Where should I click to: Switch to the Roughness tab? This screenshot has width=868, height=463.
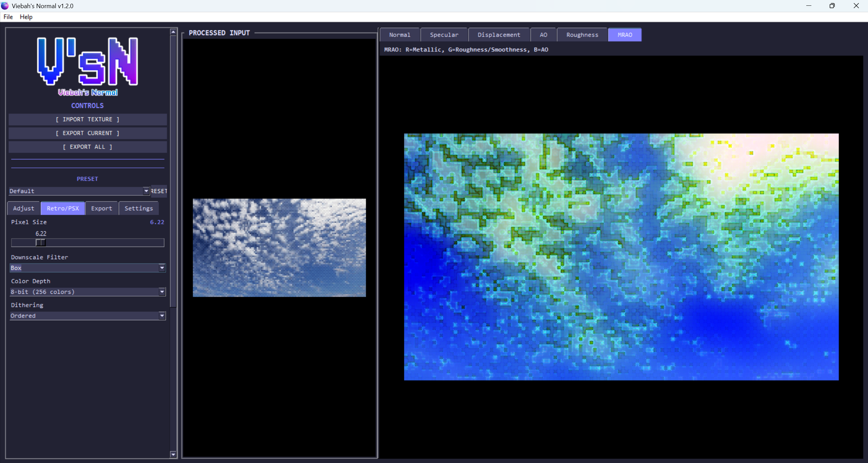click(x=582, y=35)
